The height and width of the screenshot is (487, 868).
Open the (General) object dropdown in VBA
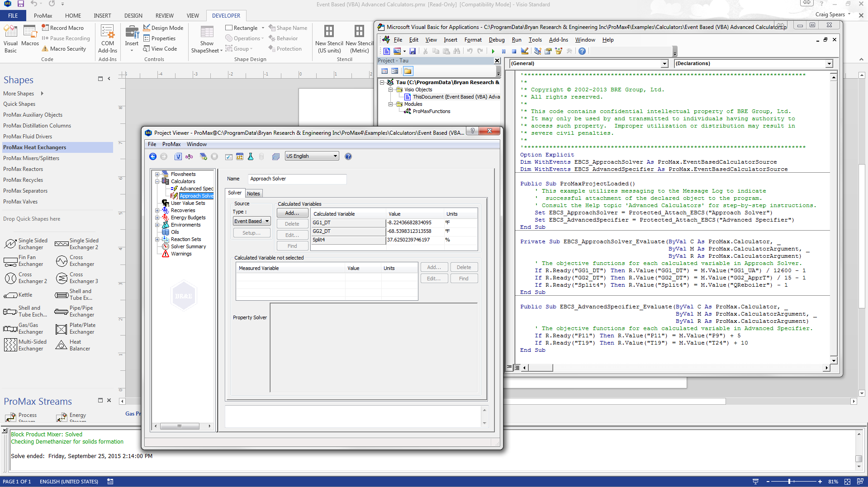point(664,64)
